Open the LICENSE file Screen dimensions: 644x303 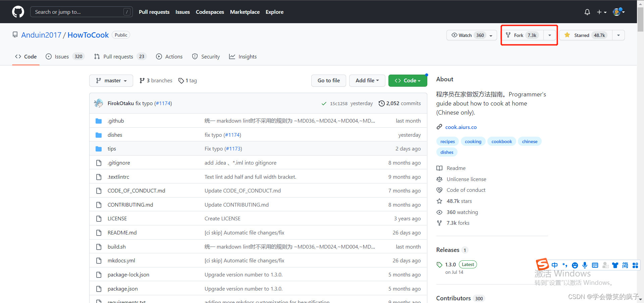point(117,218)
